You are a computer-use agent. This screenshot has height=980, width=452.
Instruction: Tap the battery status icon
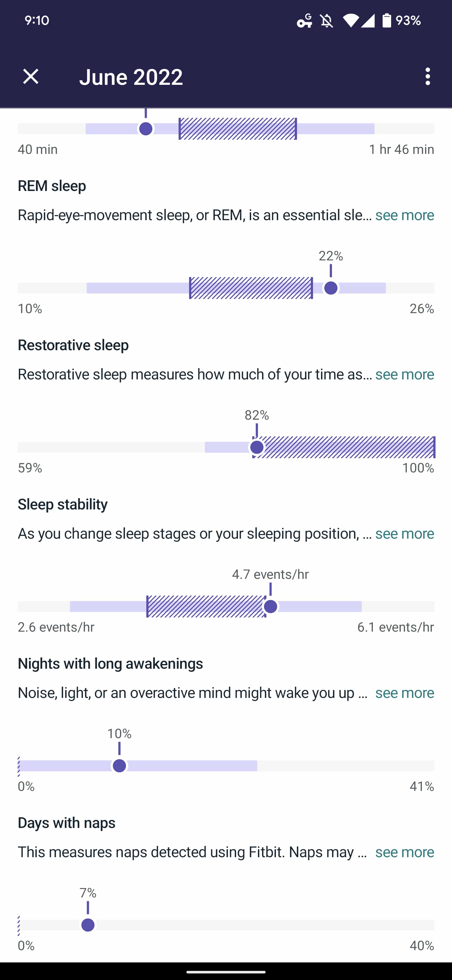[x=387, y=20]
